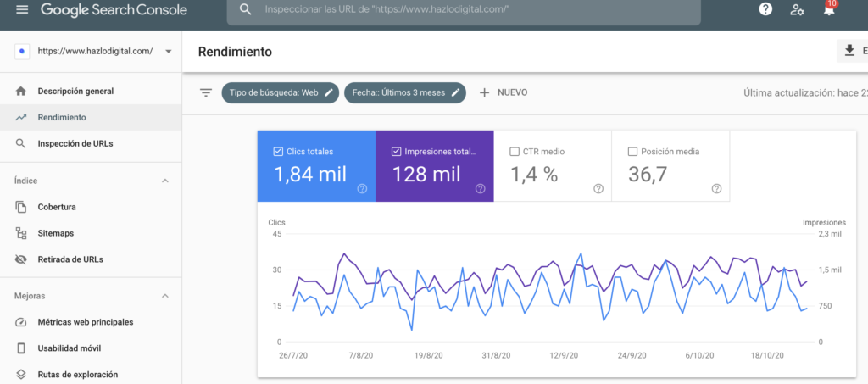The image size is (868, 384).
Task: Open the user settings icon in header
Action: [797, 10]
